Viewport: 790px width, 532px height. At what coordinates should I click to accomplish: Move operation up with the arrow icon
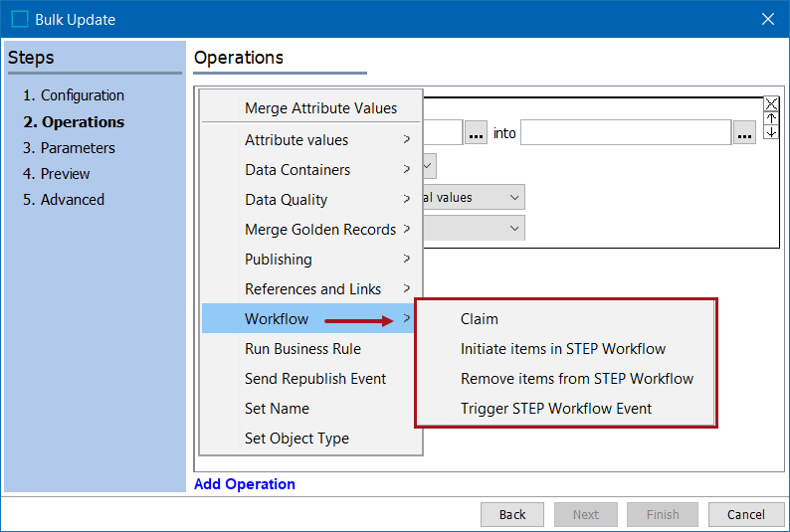click(771, 118)
